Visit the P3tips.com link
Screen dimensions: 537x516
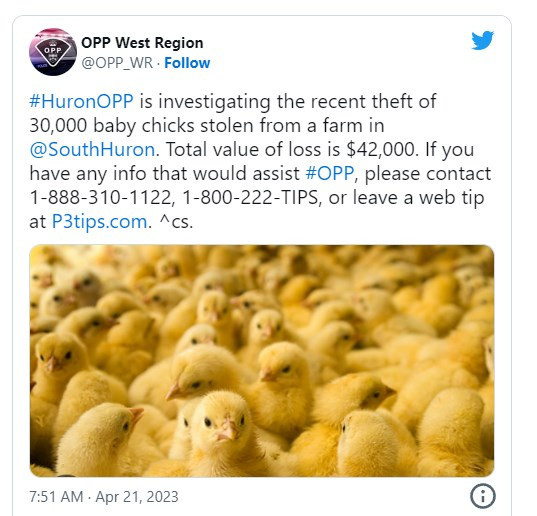click(x=100, y=222)
